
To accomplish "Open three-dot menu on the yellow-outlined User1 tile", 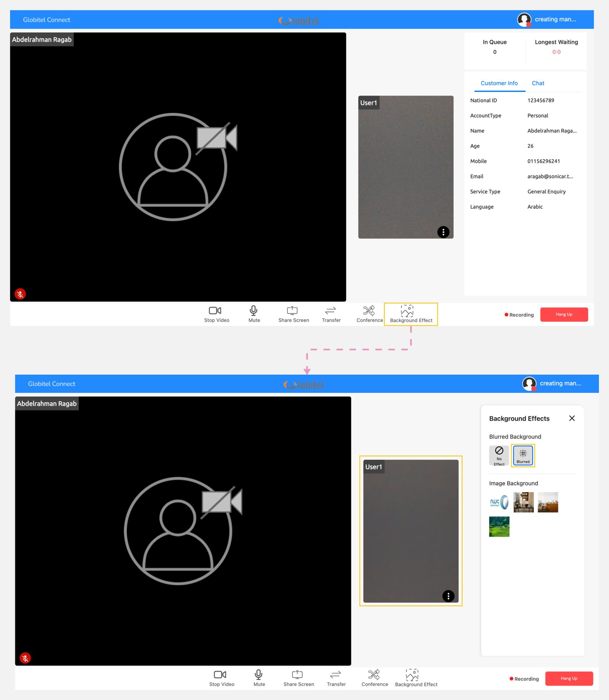I will coord(448,596).
